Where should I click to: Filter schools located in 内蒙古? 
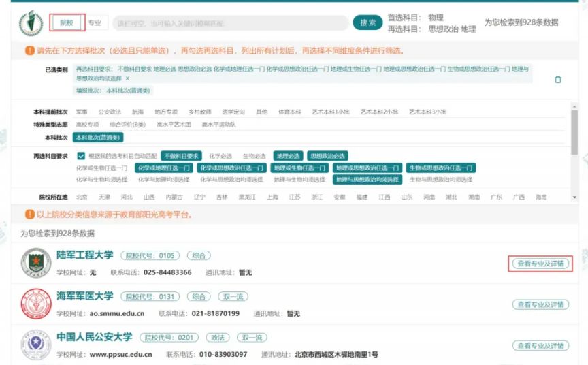(x=174, y=197)
